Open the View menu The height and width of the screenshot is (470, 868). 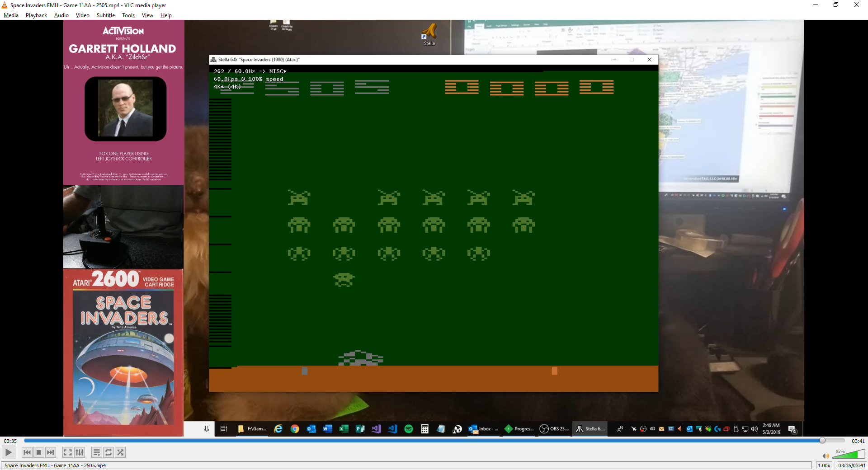[147, 15]
